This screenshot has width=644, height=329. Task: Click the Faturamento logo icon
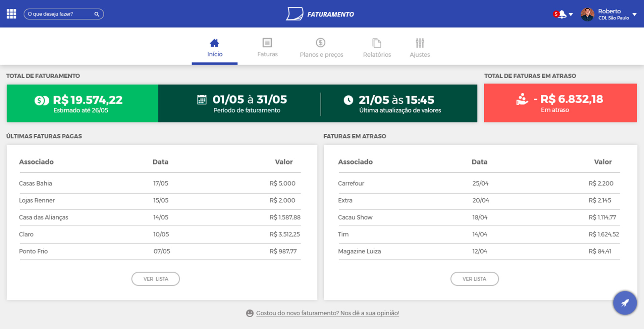294,14
